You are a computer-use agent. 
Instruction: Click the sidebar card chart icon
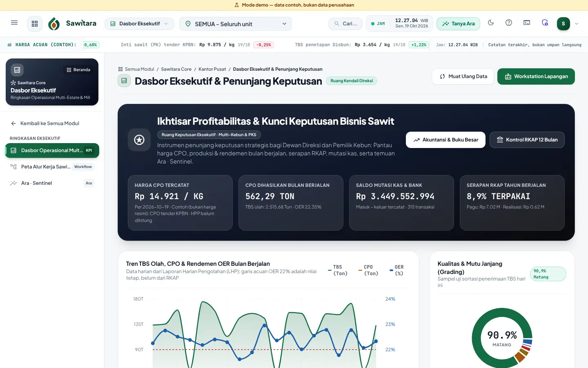click(17, 70)
